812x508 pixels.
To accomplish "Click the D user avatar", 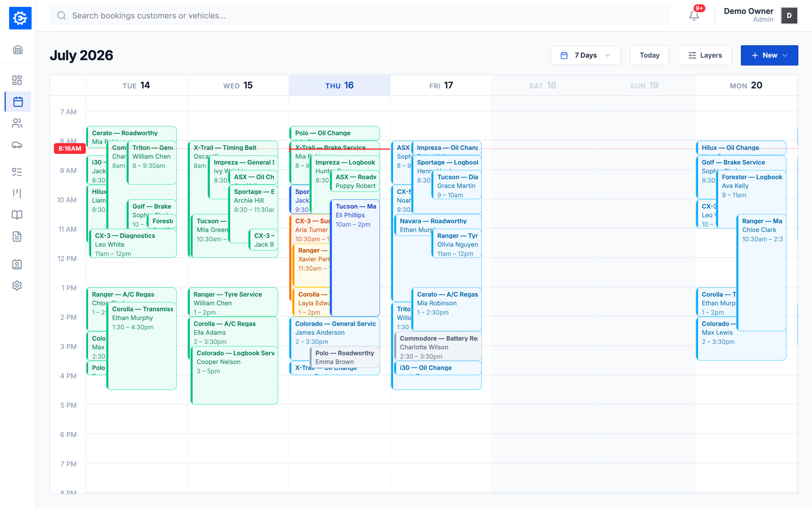I will 789,15.
